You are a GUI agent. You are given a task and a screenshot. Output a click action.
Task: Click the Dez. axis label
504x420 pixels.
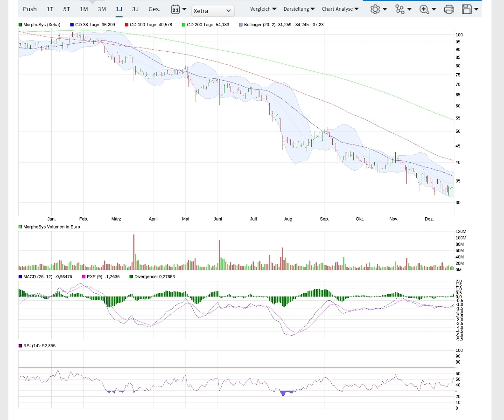[429, 219]
